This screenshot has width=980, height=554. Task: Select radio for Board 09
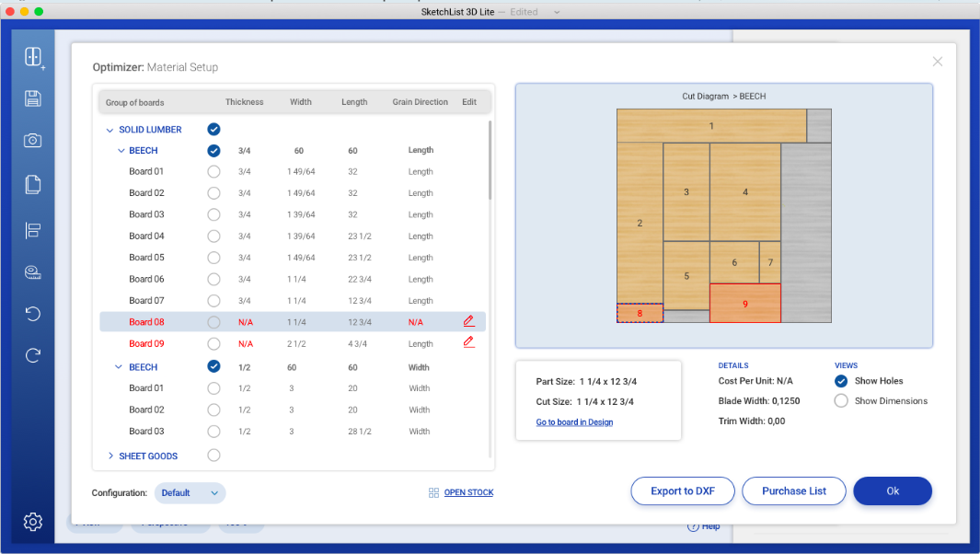(213, 344)
